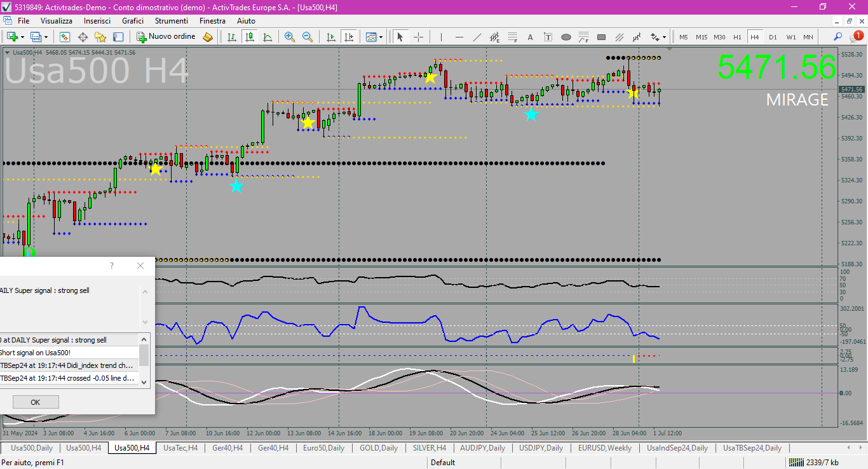Switch to the GOLD,Daily chart tab
Image resolution: width=868 pixels, height=469 pixels.
coord(379,448)
